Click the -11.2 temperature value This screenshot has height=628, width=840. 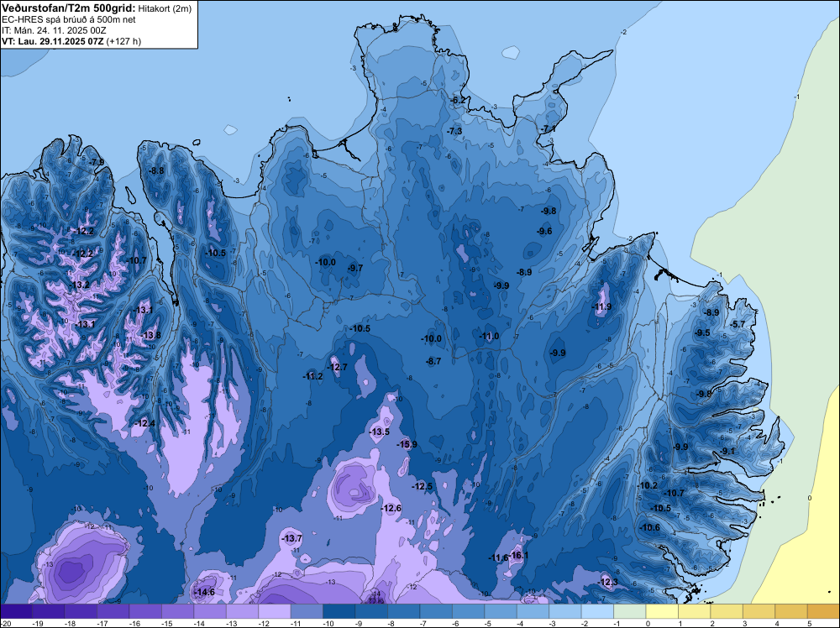point(312,376)
